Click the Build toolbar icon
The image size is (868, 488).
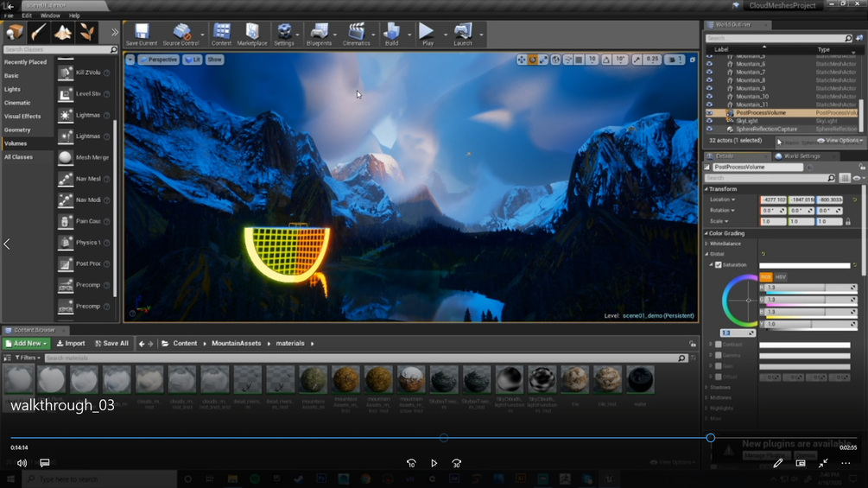pyautogui.click(x=392, y=35)
